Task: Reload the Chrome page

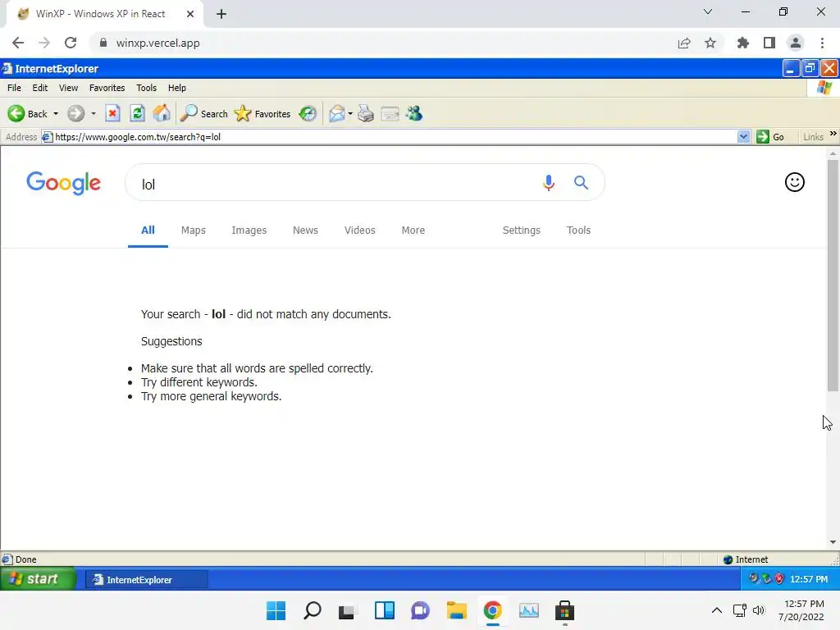Action: coord(71,43)
